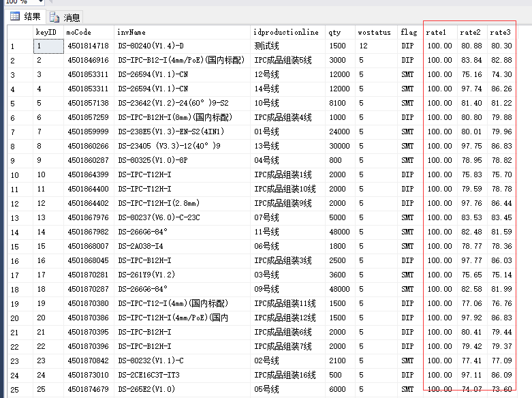The image size is (532, 398).
Task: Click rate2 cell 77.06
Action: click(x=472, y=303)
